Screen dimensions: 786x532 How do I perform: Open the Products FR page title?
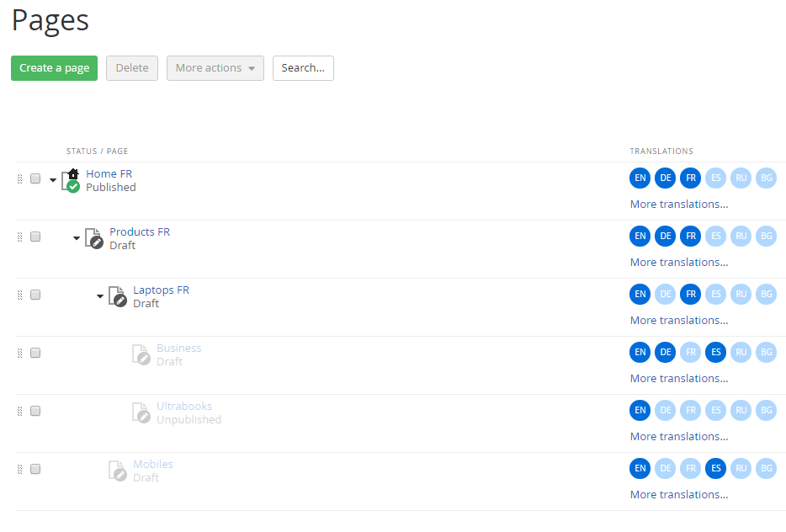click(x=140, y=232)
